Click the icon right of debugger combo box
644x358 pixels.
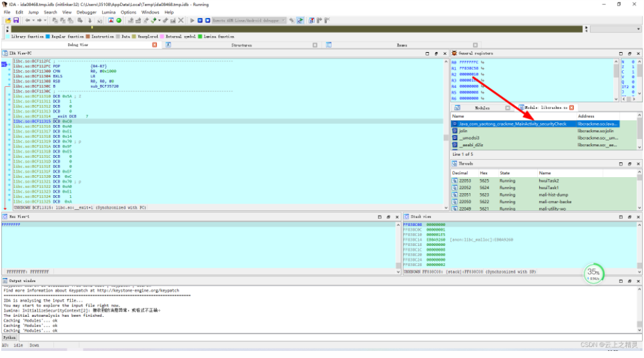pyautogui.click(x=291, y=21)
